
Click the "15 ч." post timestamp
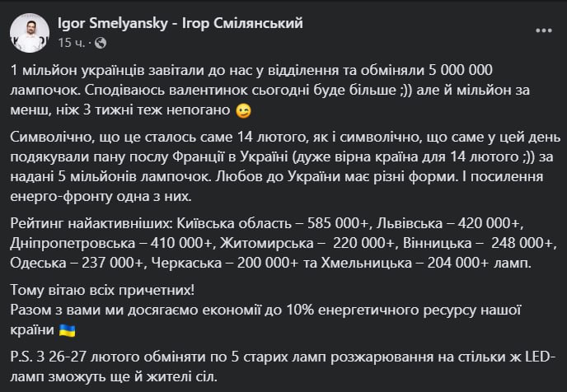point(71,40)
